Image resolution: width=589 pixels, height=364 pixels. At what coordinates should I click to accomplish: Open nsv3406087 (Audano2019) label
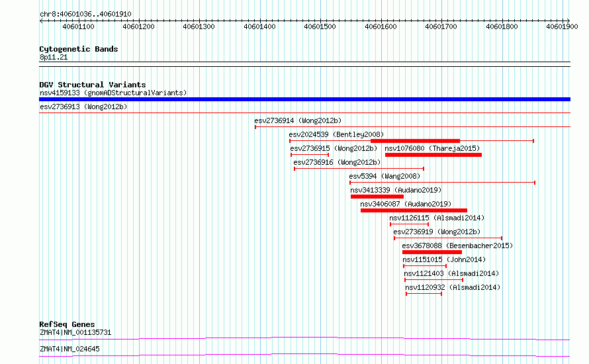406,204
